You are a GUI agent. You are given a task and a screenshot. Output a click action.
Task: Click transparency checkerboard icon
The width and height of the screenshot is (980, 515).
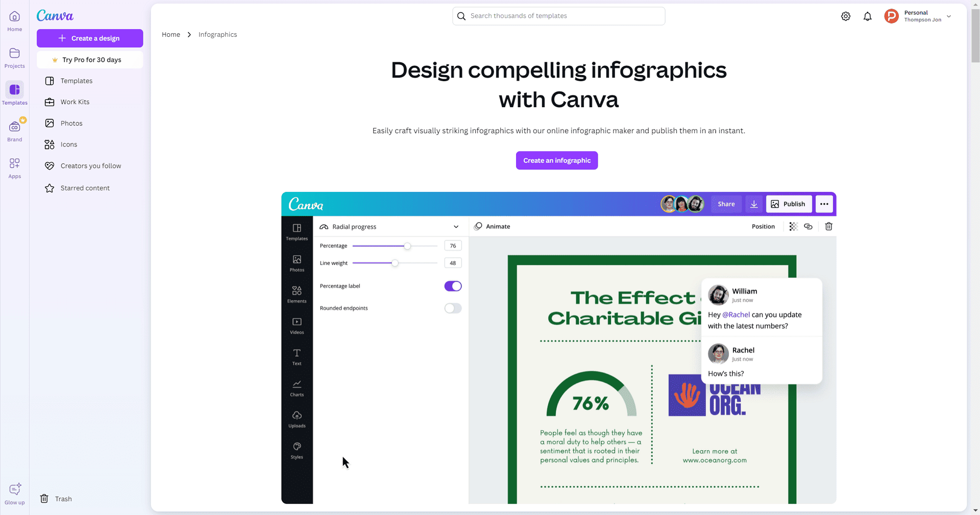793,227
